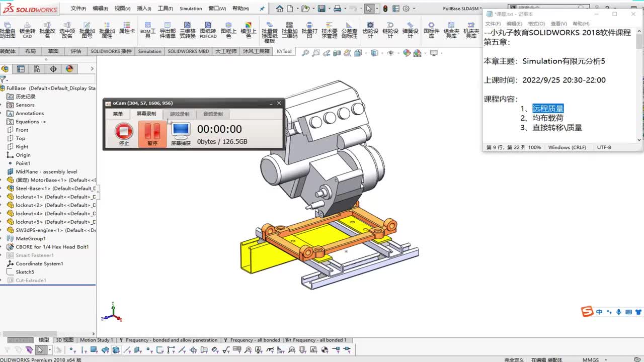Open the 查看(V) menu in Notepad
644x362 pixels.
click(x=558, y=24)
